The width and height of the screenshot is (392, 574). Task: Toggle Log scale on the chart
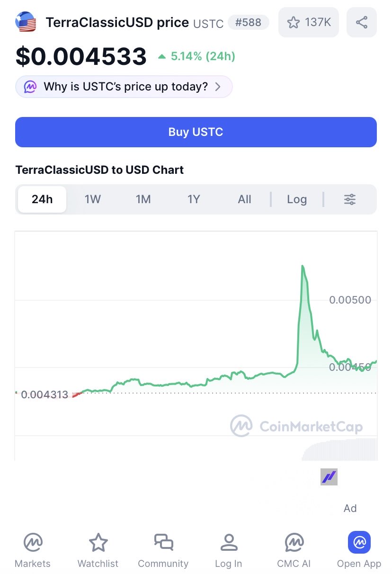297,199
